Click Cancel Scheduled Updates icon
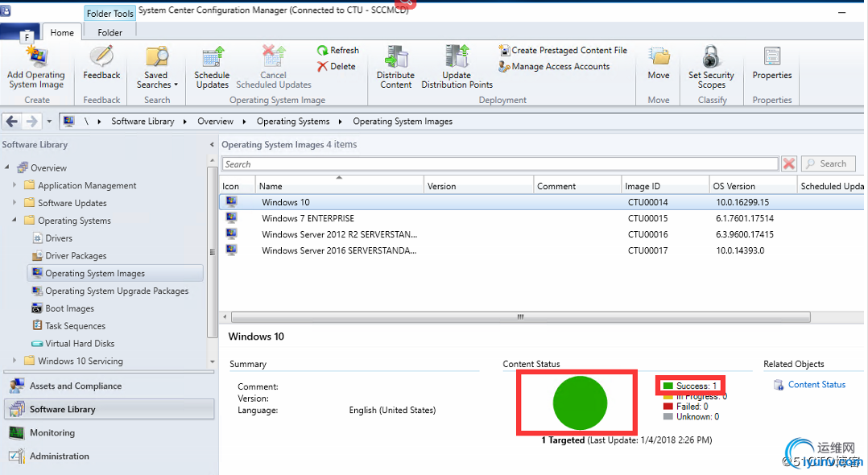 (274, 56)
